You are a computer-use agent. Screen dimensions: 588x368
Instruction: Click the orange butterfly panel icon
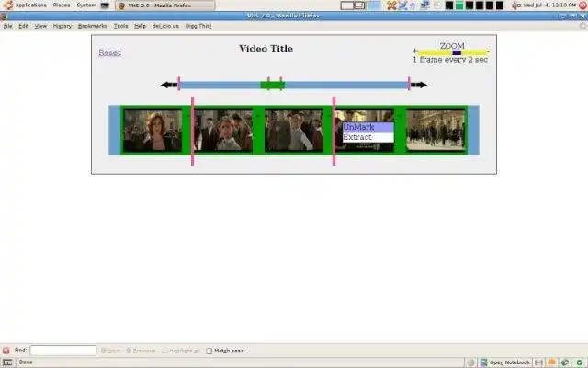click(392, 6)
